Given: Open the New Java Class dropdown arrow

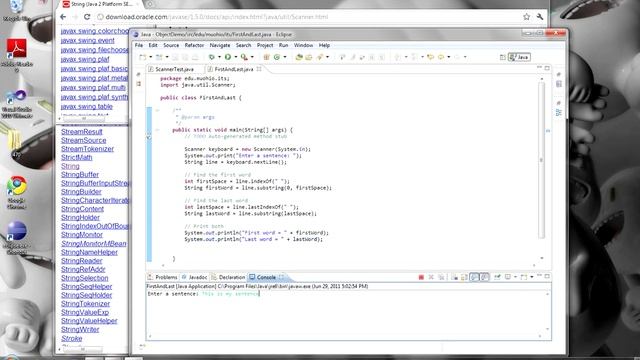Looking at the screenshot, I should pyautogui.click(x=285, y=57).
